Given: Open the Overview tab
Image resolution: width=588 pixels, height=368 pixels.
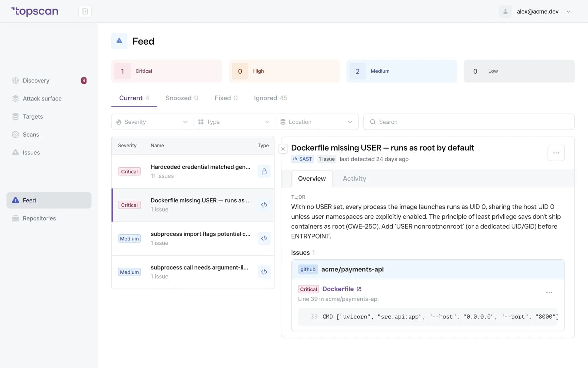Looking at the screenshot, I should point(312,179).
